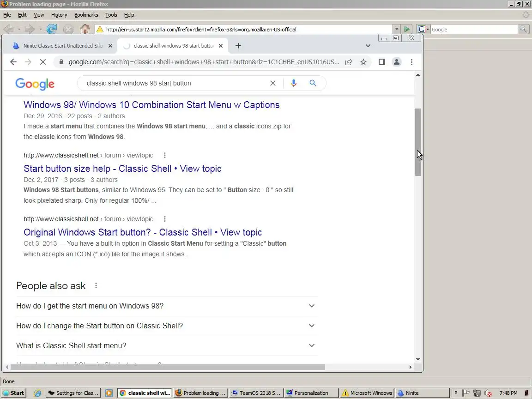The width and height of the screenshot is (532, 399).
Task: Open Problem loading Firefox taskbar item
Action: (200, 393)
